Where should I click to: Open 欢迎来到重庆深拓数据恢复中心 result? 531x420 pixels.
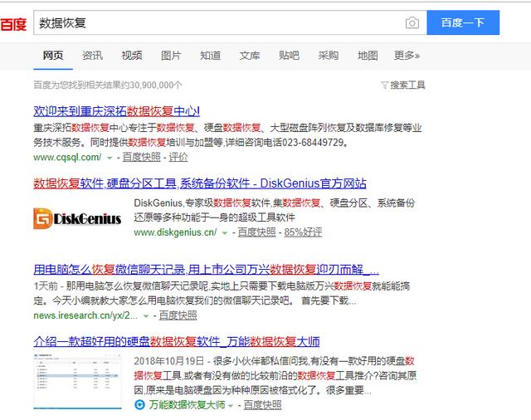(x=116, y=111)
